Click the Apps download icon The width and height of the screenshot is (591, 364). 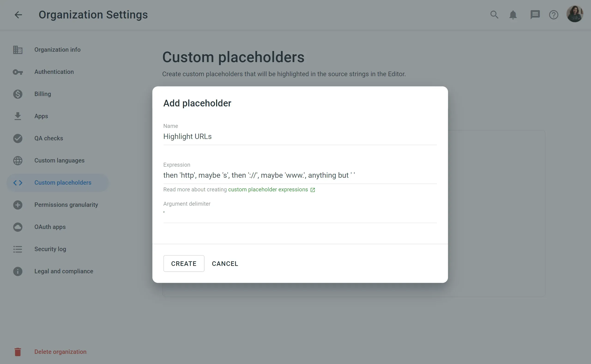18,116
